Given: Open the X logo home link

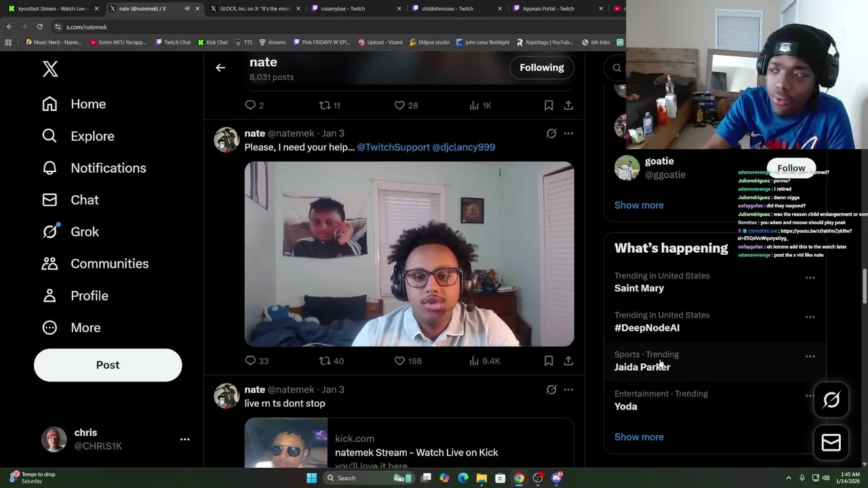Looking at the screenshot, I should (x=50, y=68).
